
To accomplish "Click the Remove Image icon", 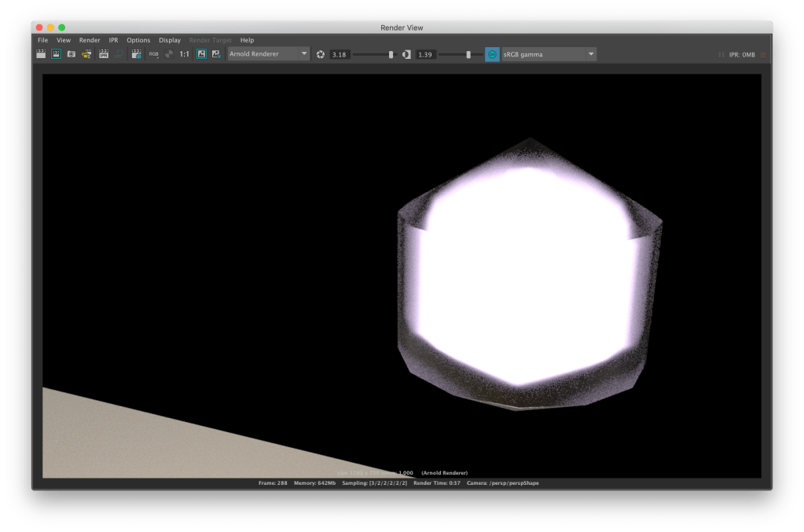I will [216, 54].
